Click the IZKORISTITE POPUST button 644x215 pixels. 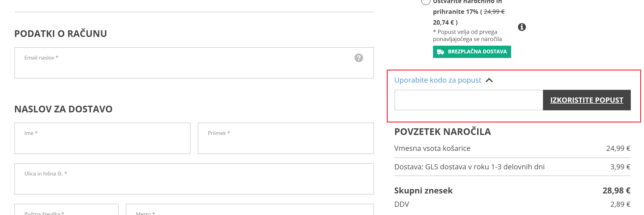point(586,100)
